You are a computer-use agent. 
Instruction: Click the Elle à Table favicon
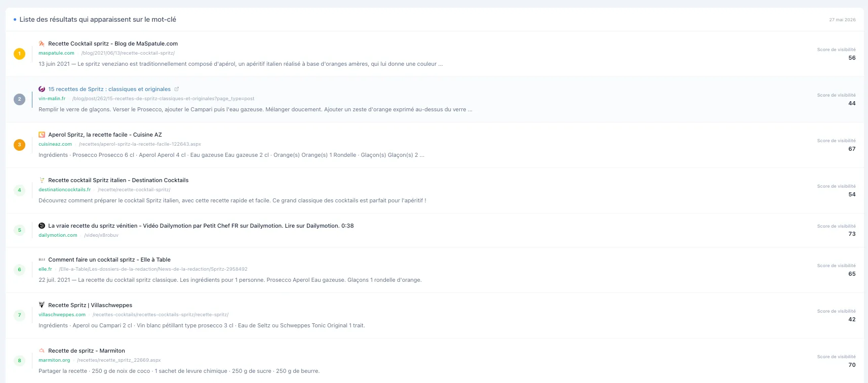[x=42, y=260]
